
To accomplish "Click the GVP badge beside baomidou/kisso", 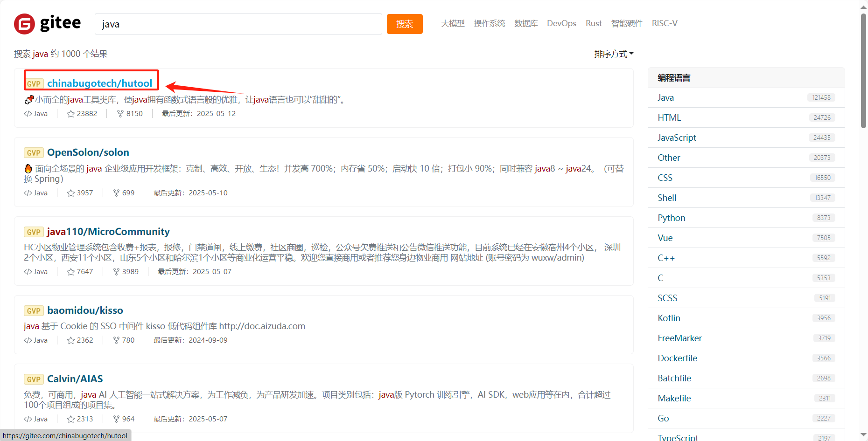I will (34, 311).
